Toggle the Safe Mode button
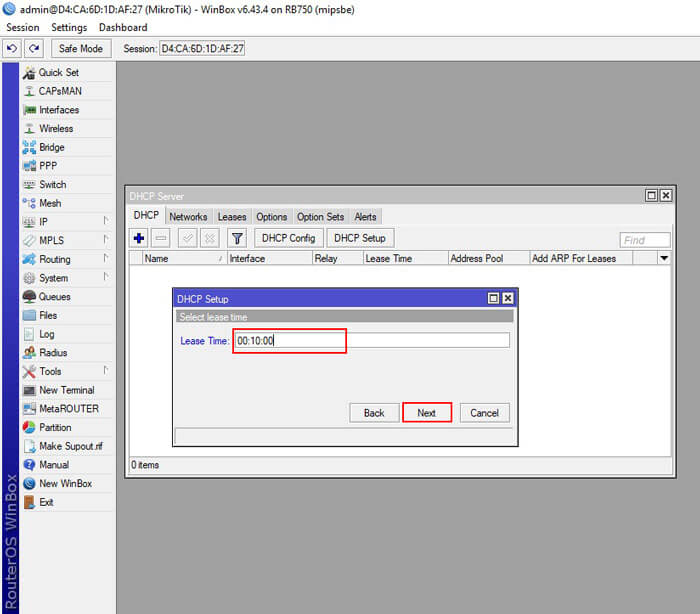Viewport: 700px width, 614px height. (81, 48)
